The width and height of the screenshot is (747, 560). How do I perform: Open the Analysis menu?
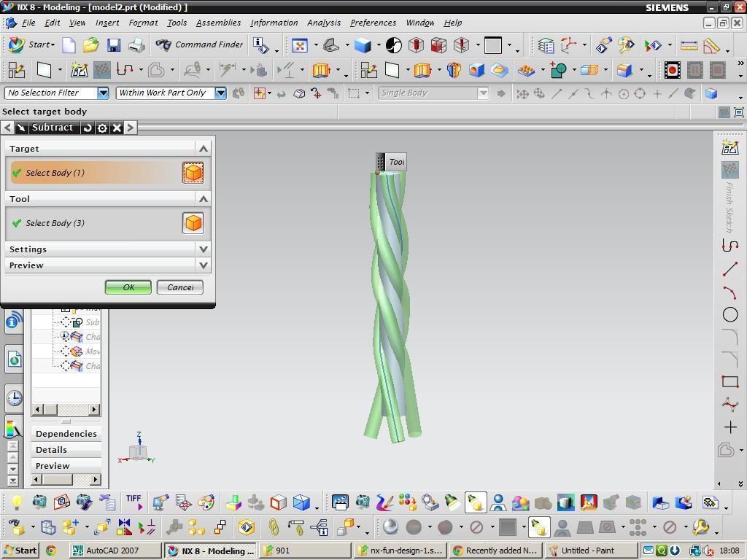323,23
